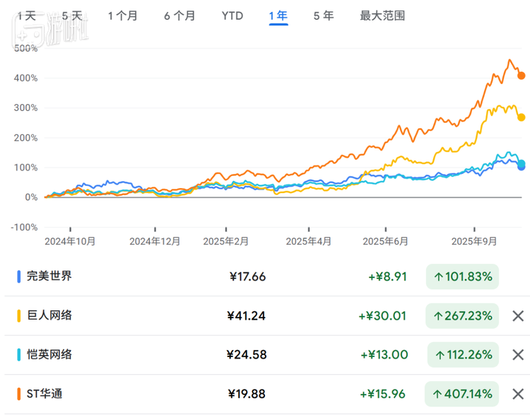Click the 恺英网络 stock name
Image resolution: width=530 pixels, height=420 pixels.
(x=49, y=354)
